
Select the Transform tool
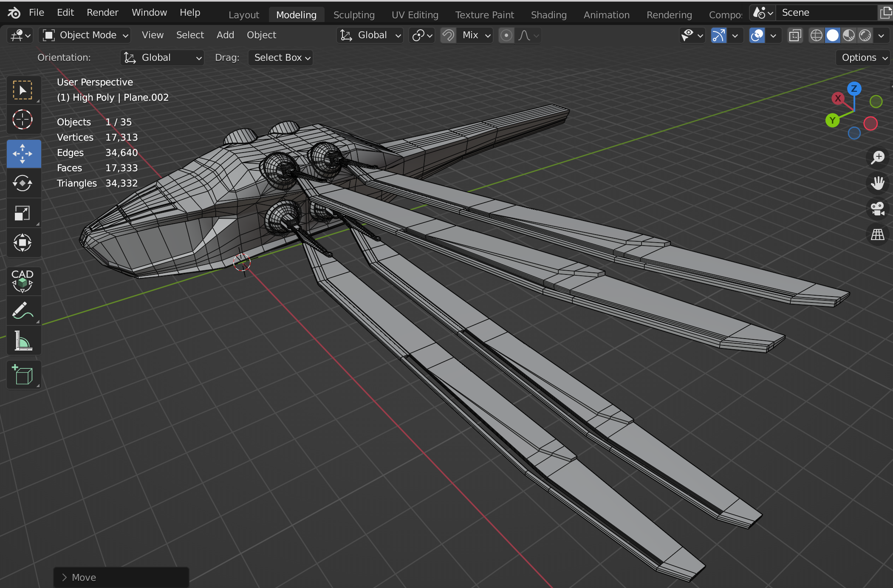23,243
